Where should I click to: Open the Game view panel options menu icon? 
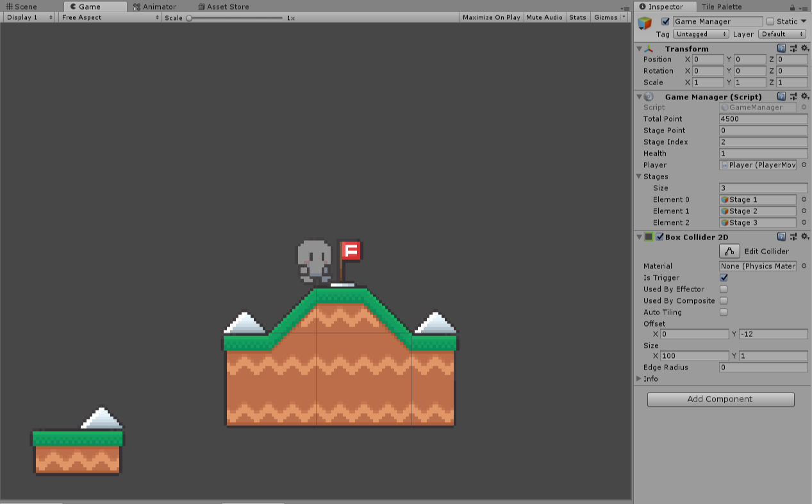[x=625, y=8]
